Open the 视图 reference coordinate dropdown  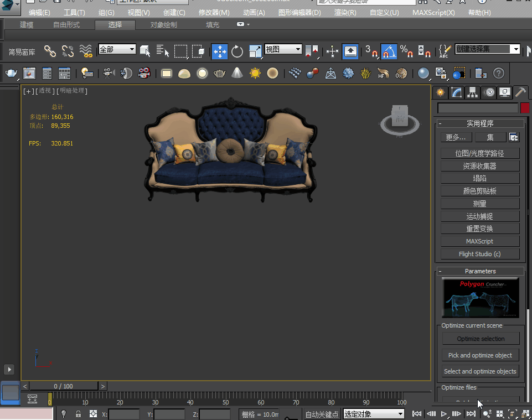(x=283, y=49)
